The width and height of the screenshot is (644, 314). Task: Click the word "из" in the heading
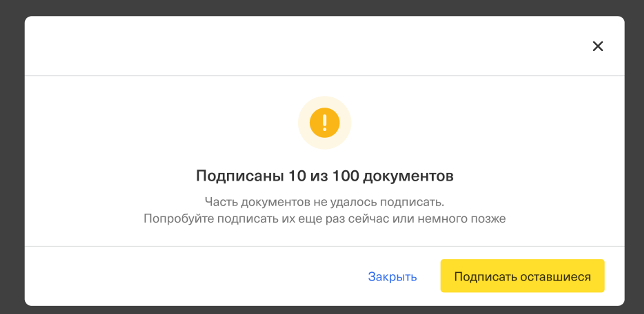(x=319, y=176)
